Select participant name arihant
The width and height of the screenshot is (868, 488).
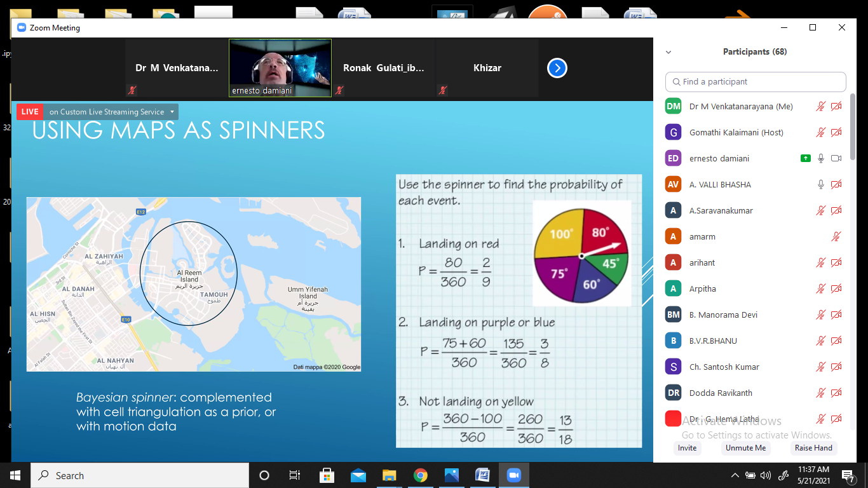[x=702, y=263]
